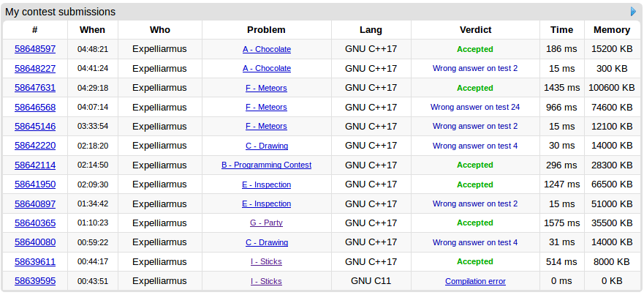Open E - Inspection for submission 58641950
Viewport: 644px width, 295px height.
[x=266, y=184]
